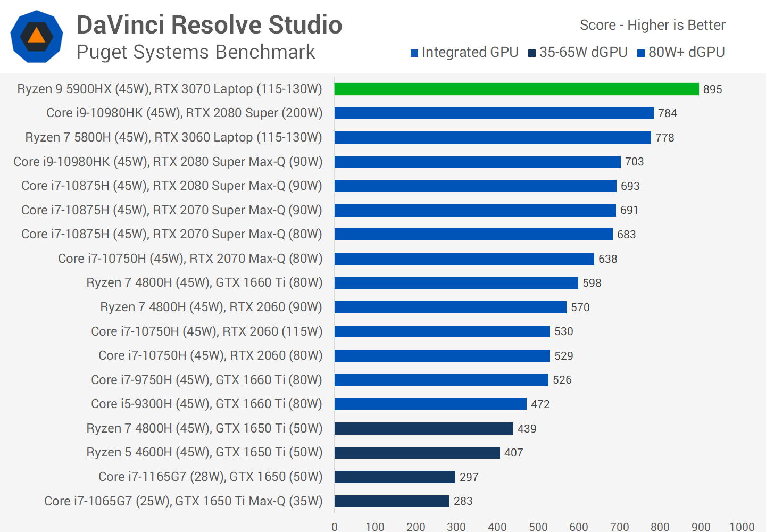Viewport: 766px width, 532px height.
Task: Click the Core i7-10750H RTX 2070 Max-Q label
Action: [x=190, y=259]
